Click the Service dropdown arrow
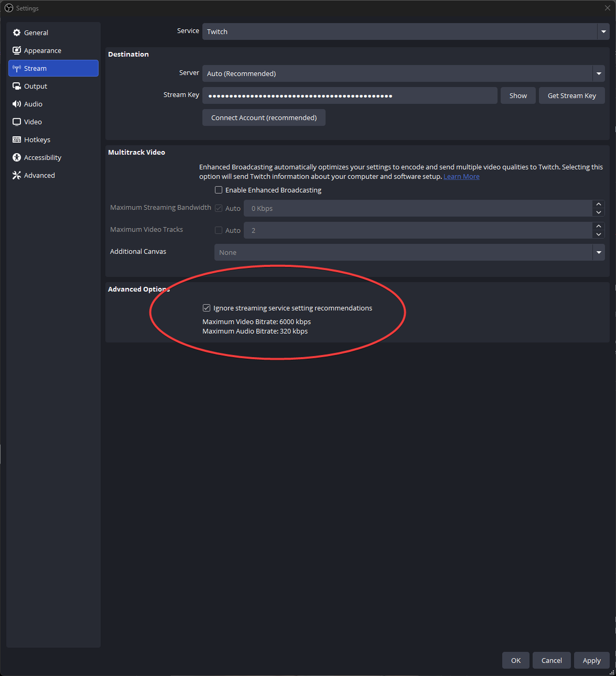This screenshot has width=616, height=676. pyautogui.click(x=604, y=32)
